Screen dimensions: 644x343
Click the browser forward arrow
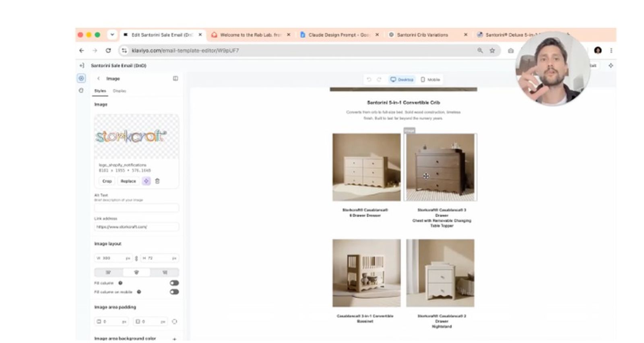tap(95, 51)
